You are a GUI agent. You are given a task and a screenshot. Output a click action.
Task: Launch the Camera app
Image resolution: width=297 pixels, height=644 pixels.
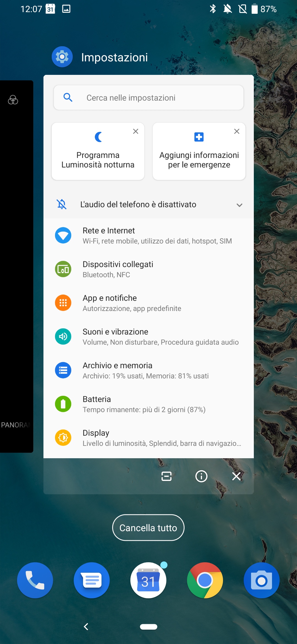[262, 580]
